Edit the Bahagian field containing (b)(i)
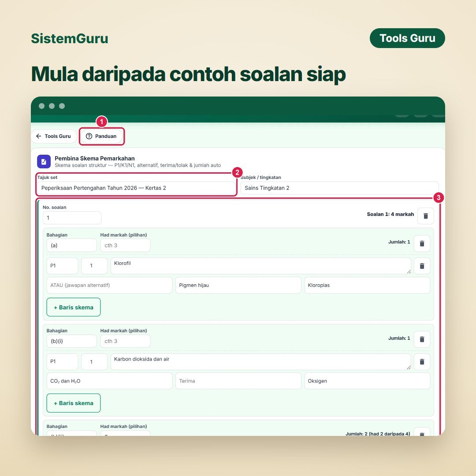Image resolution: width=476 pixels, height=476 pixels. [72, 341]
